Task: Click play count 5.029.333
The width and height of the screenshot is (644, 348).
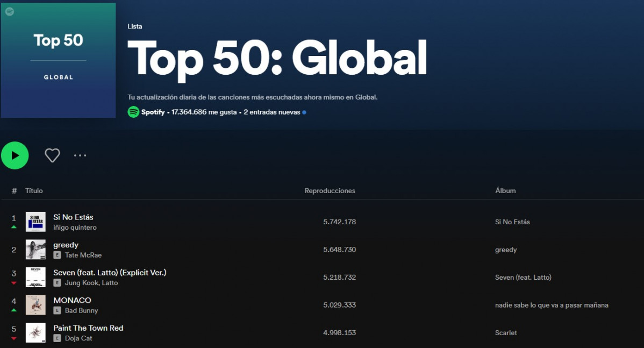Action: (x=339, y=305)
